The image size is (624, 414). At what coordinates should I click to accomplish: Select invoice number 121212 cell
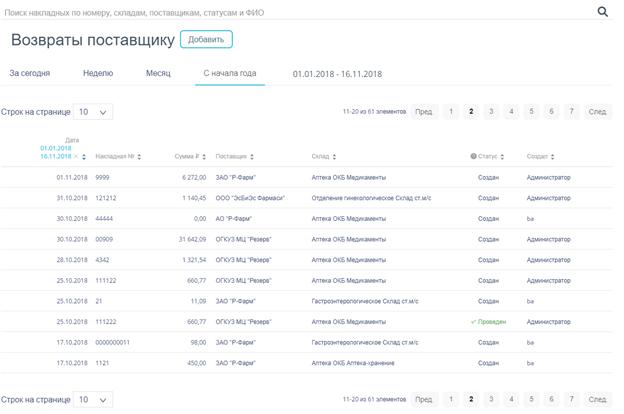106,198
